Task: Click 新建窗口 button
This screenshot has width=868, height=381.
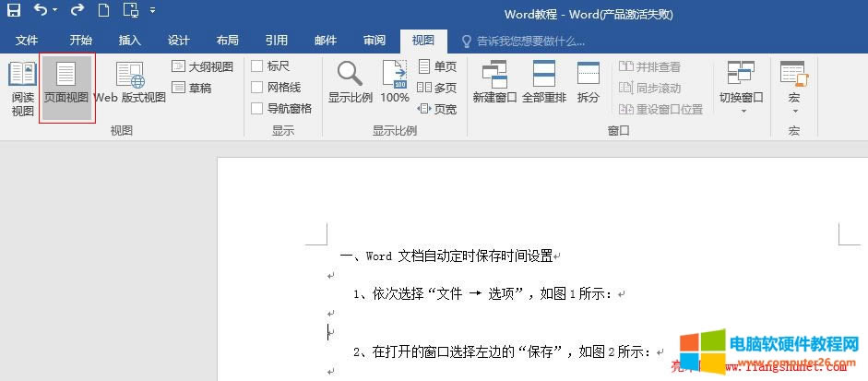Action: (x=494, y=83)
